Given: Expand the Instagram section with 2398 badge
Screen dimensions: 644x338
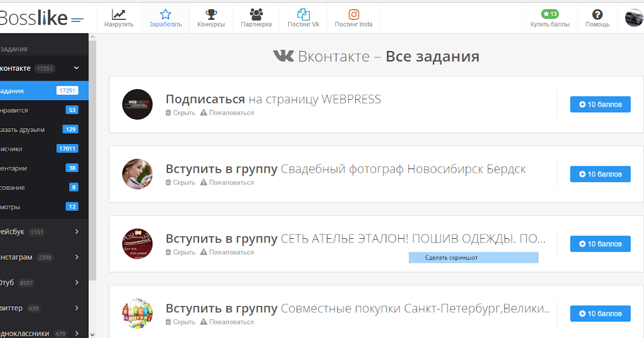Looking at the screenshot, I should (x=44, y=258).
